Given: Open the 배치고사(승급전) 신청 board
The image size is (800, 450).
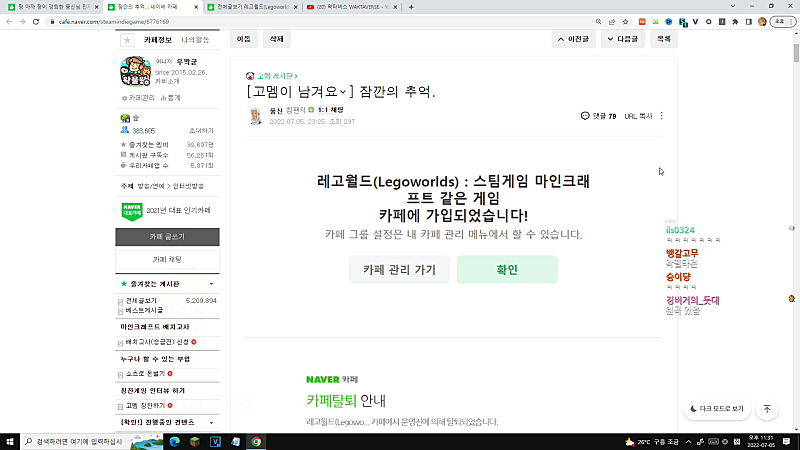Looking at the screenshot, I should point(157,342).
